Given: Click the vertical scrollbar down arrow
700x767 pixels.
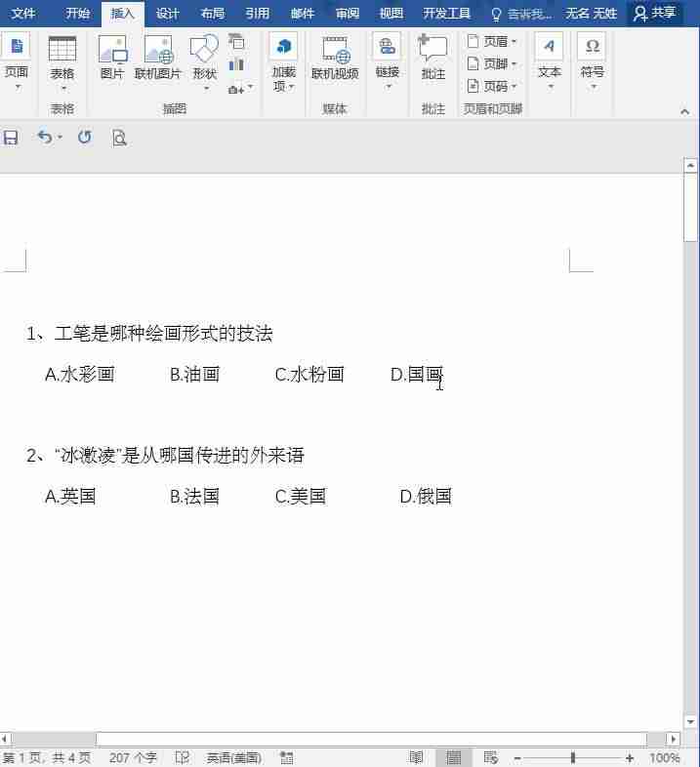Looking at the screenshot, I should 690,722.
